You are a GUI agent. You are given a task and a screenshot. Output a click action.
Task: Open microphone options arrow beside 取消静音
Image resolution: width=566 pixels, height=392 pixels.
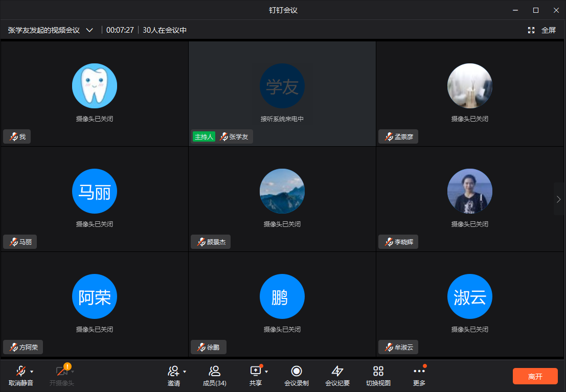32,372
